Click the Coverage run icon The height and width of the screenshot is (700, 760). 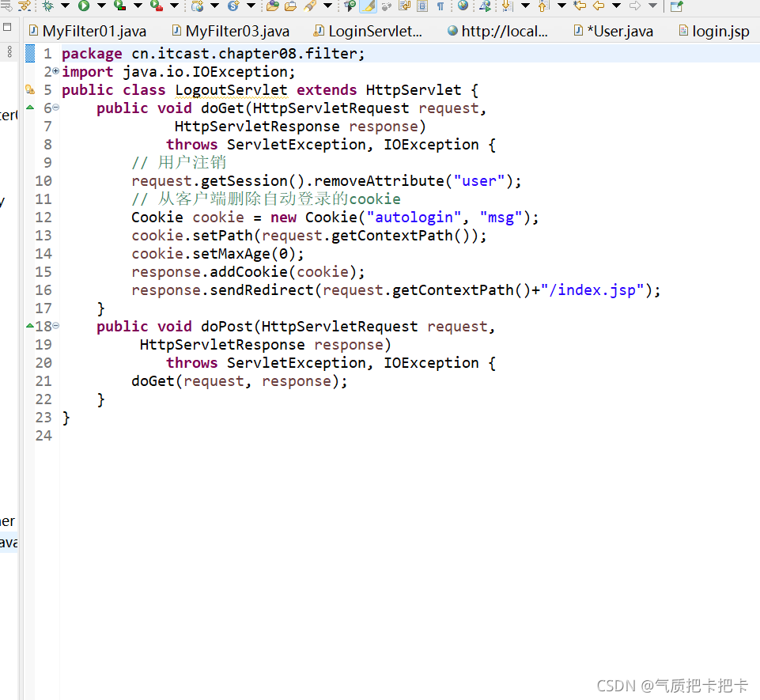119,6
